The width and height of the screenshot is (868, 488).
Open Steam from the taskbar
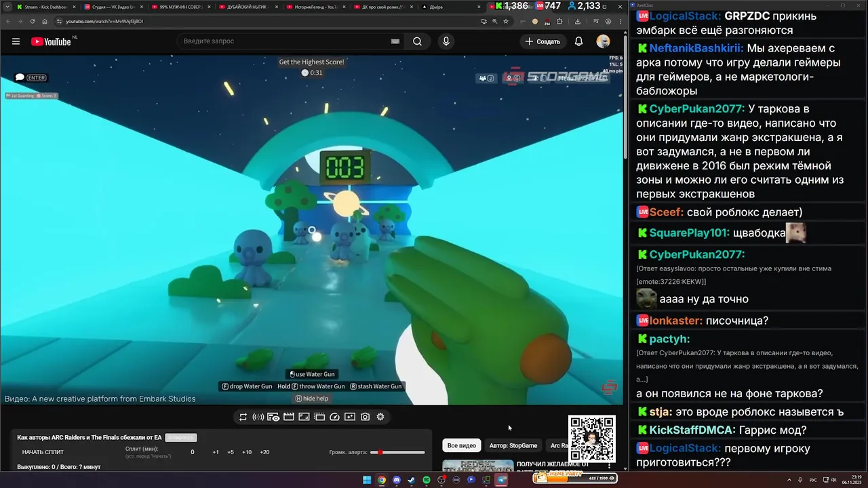tap(412, 480)
